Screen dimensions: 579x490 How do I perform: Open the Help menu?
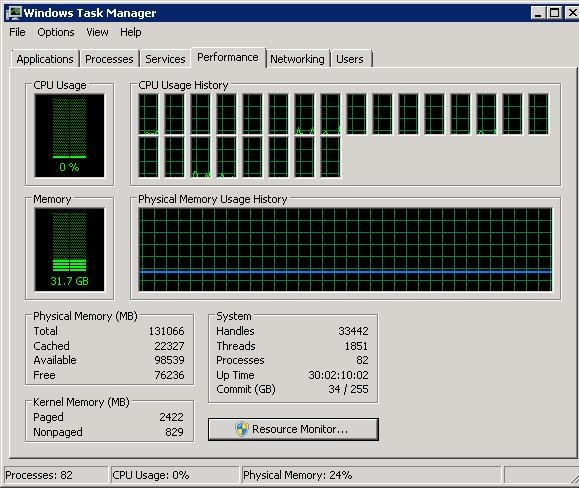(131, 32)
